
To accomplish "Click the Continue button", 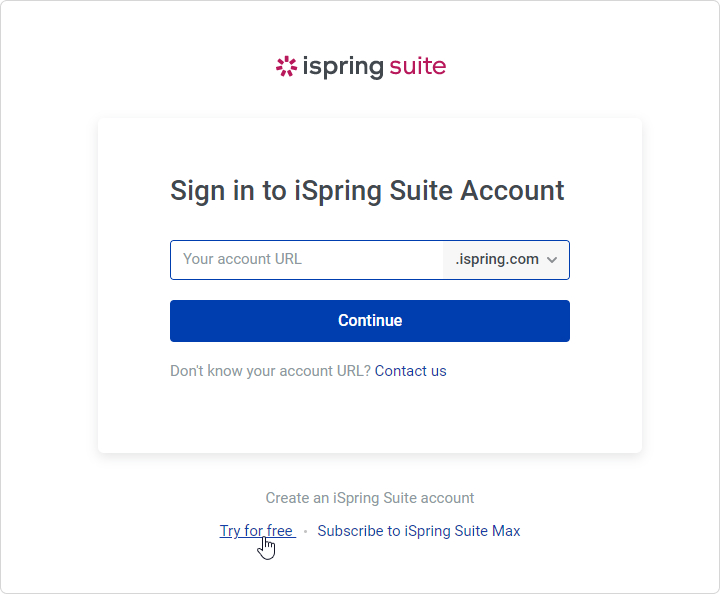I will click(x=370, y=321).
